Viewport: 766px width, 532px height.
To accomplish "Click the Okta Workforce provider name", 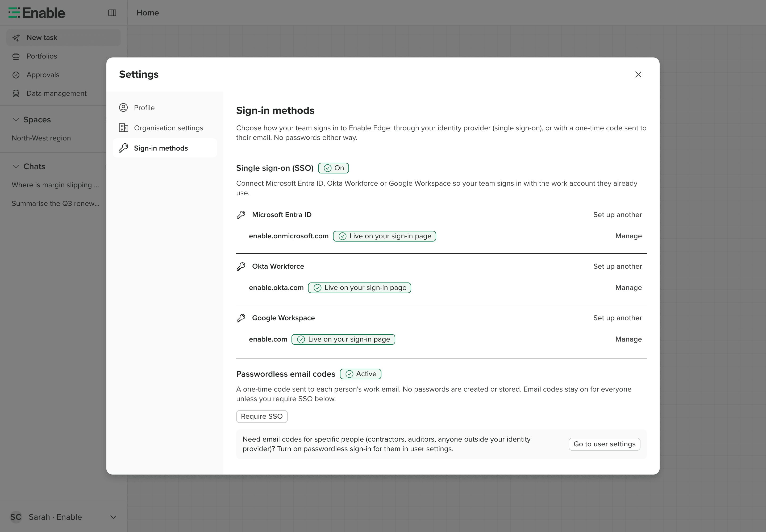I will tap(278, 266).
